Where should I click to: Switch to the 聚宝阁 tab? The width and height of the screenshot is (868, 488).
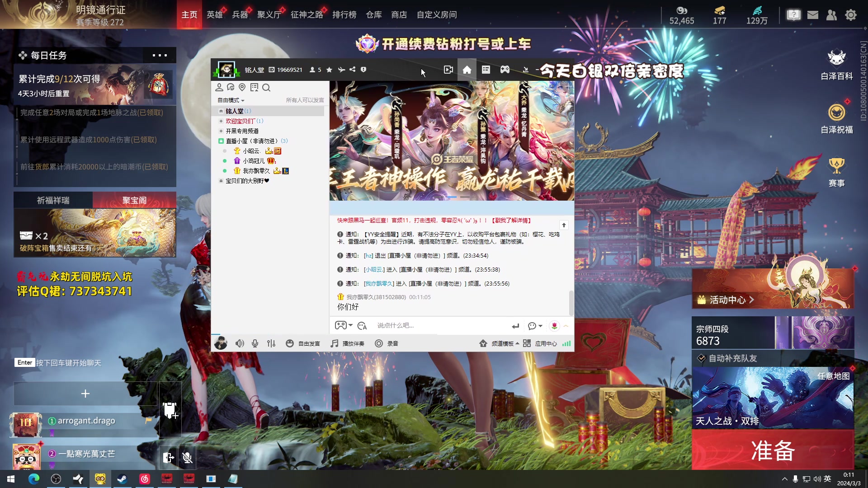pos(134,200)
